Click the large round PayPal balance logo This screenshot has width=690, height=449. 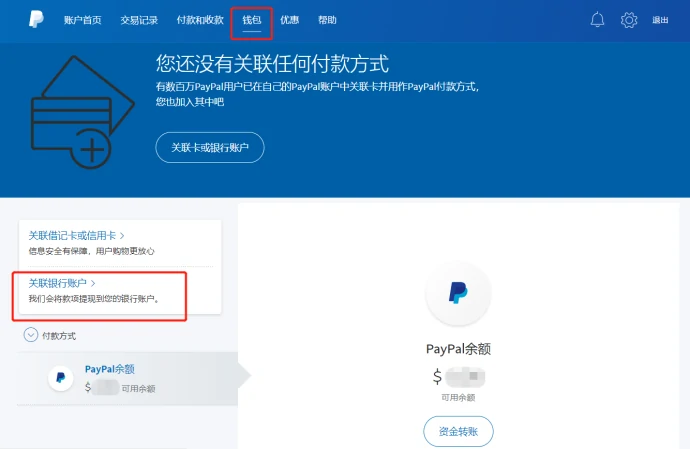point(458,293)
